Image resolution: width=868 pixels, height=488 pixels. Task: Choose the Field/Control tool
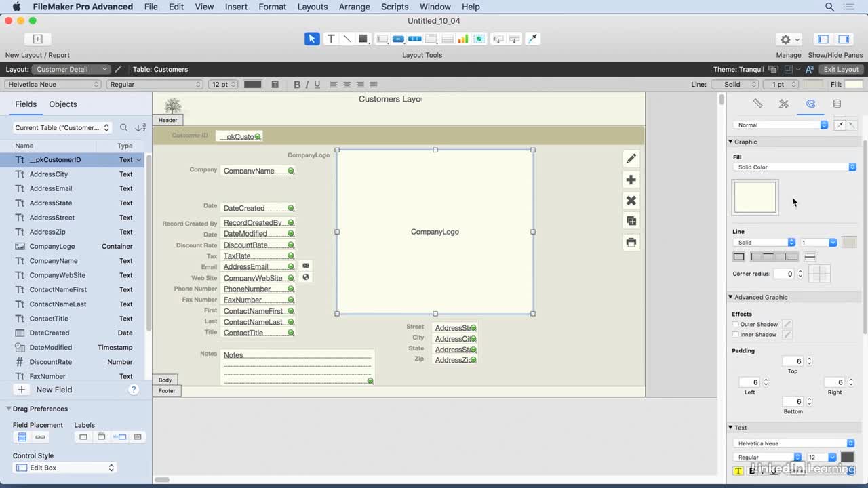click(x=382, y=39)
